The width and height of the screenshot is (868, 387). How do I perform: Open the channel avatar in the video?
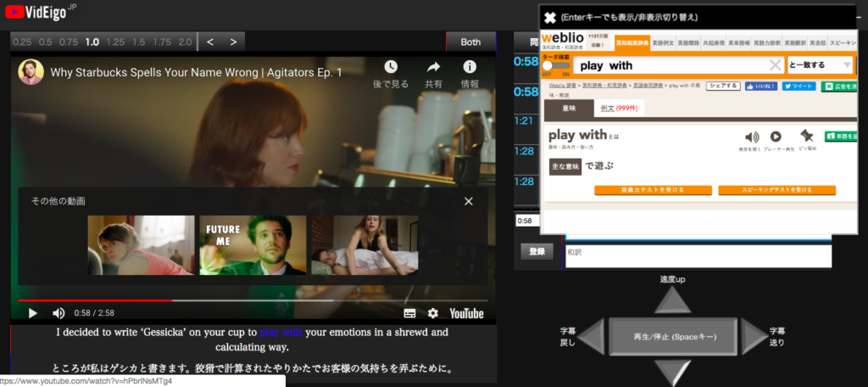[x=31, y=72]
